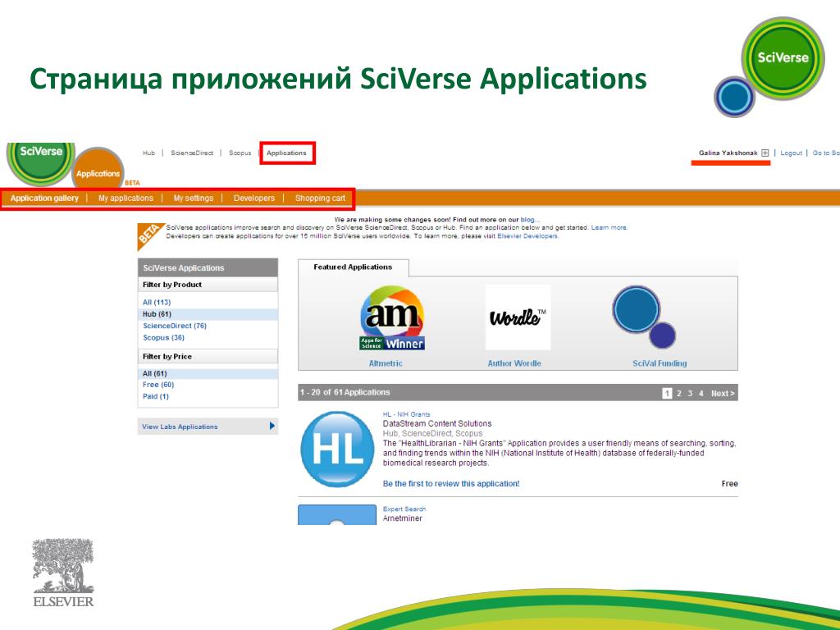840x630 pixels.
Task: Click the orange Applications logo bubble
Action: point(98,170)
